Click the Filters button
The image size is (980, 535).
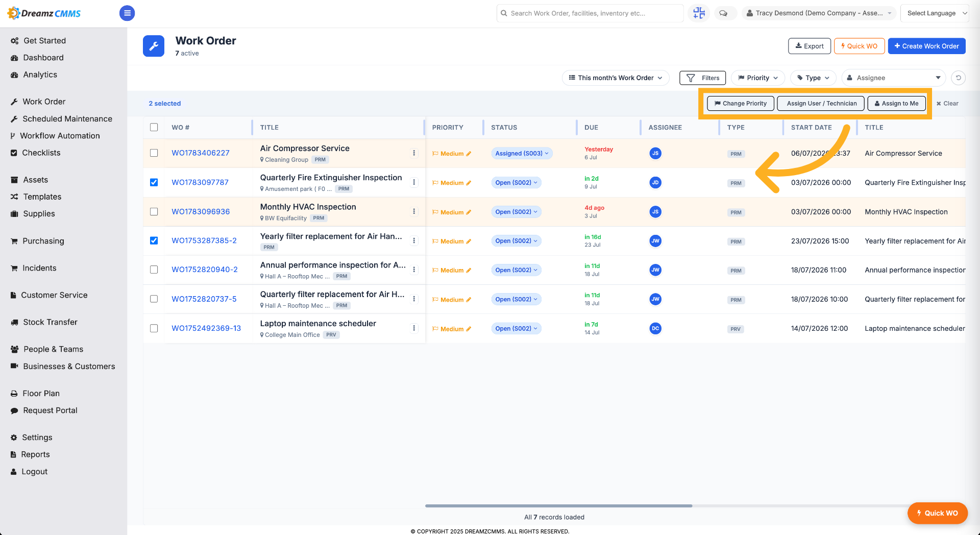(703, 78)
